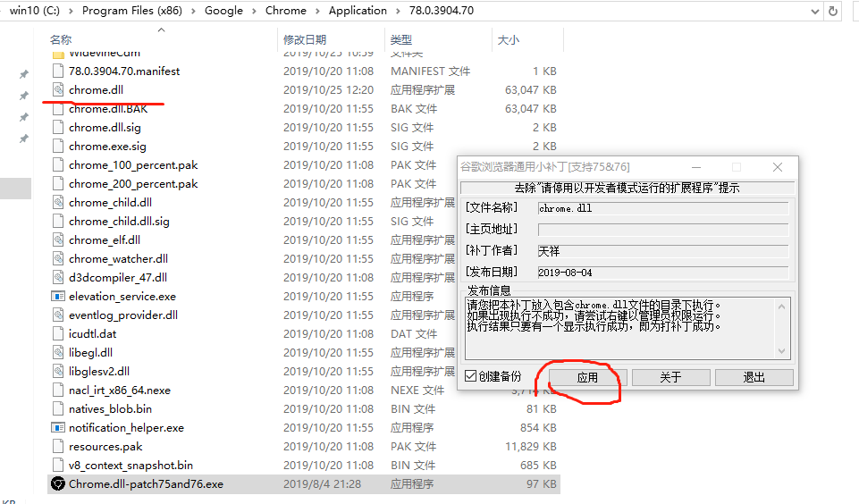The height and width of the screenshot is (504, 859).
Task: Click the 63,047 KB size of chrome.dll
Action: tap(530, 89)
